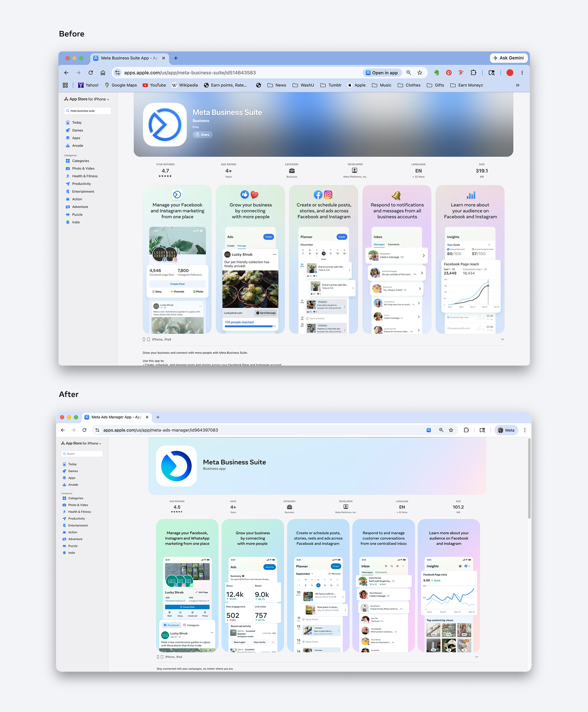Image resolution: width=588 pixels, height=712 pixels.
Task: Click the Meta Business Suite app icon in the Before window
Action: coord(165,125)
